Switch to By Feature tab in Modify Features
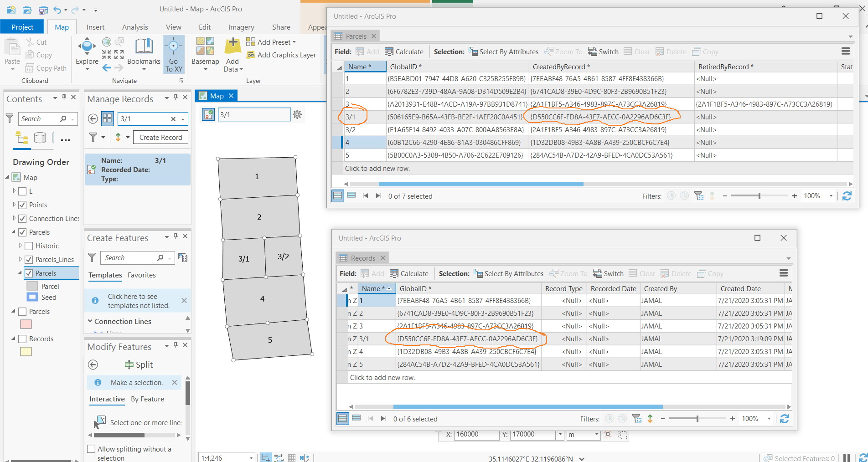Image resolution: width=868 pixels, height=462 pixels. click(x=147, y=399)
